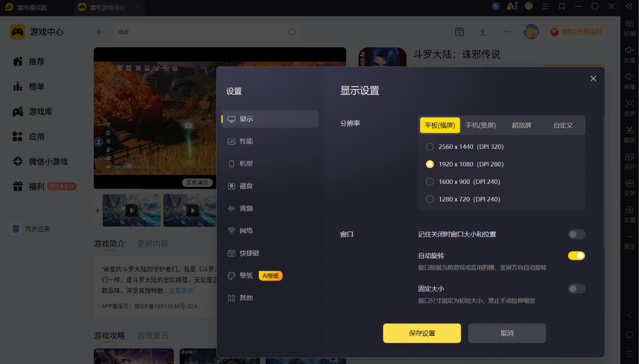639x364 pixels.
Task: Click 领取2元周福利 button
Action: pyautogui.click(x=576, y=32)
